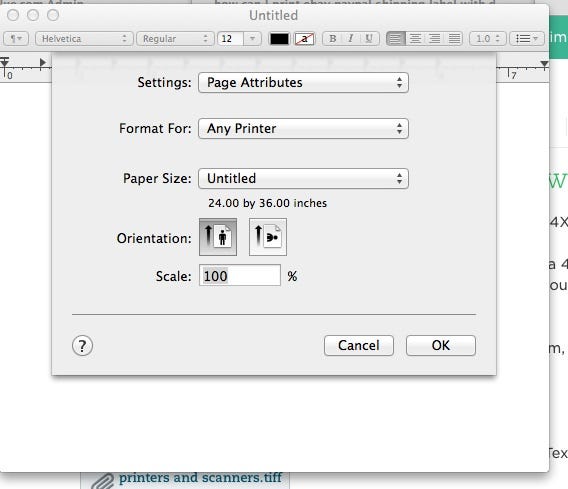This screenshot has width=568, height=489.
Task: Align text left in toolbar
Action: click(396, 39)
